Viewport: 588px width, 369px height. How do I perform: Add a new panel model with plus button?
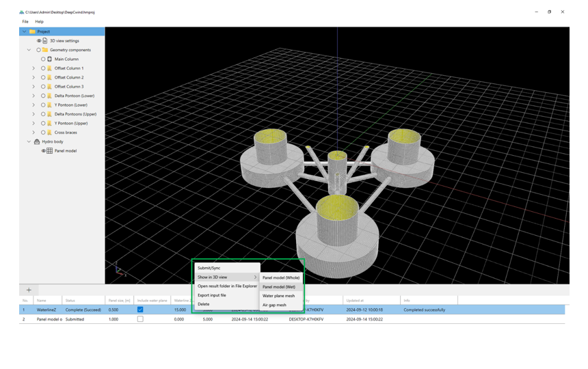tap(29, 290)
